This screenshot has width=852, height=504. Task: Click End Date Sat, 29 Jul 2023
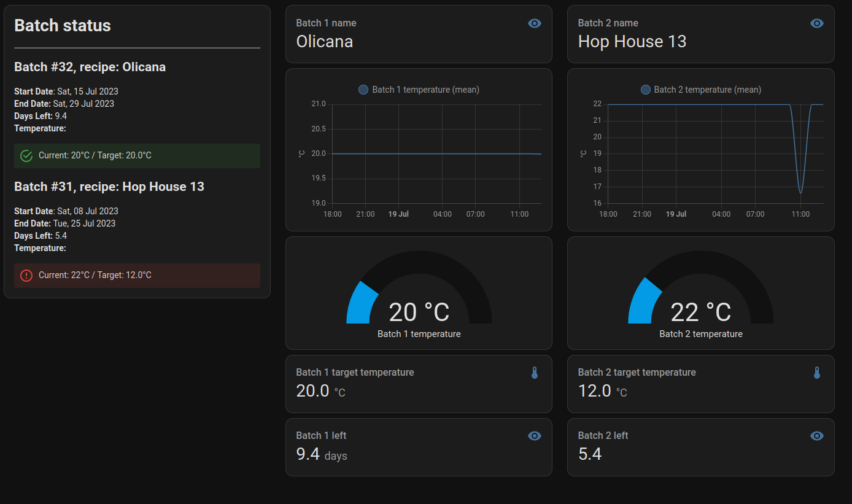click(64, 104)
